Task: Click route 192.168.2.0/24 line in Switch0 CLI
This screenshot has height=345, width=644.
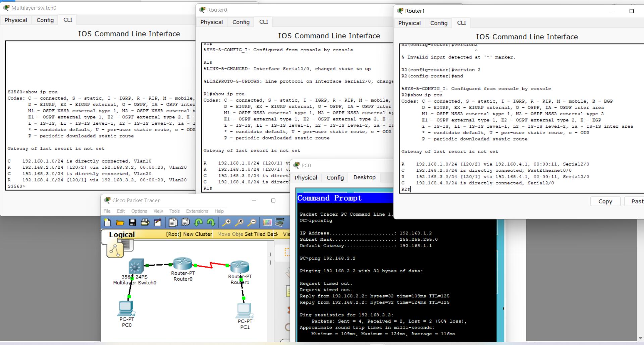Action: point(97,167)
